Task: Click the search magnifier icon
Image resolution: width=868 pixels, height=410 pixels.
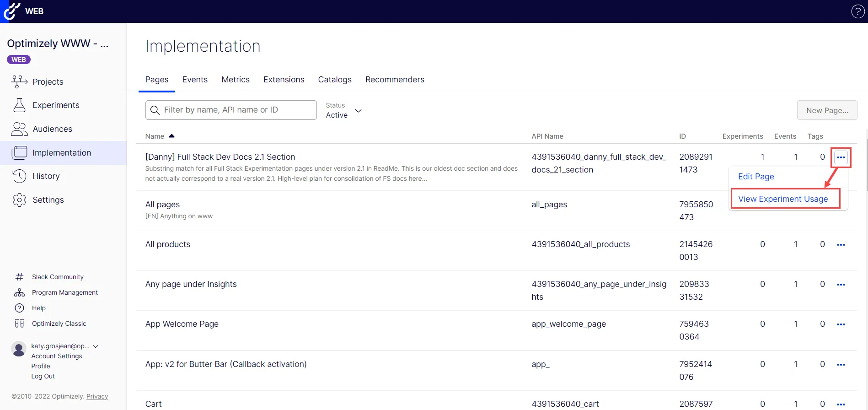Action: click(x=155, y=110)
